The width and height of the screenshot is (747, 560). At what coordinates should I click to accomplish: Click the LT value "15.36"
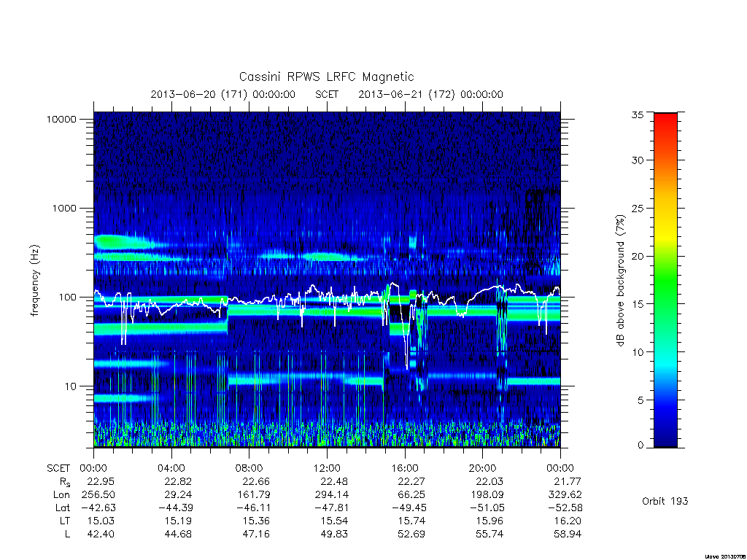pyautogui.click(x=256, y=521)
